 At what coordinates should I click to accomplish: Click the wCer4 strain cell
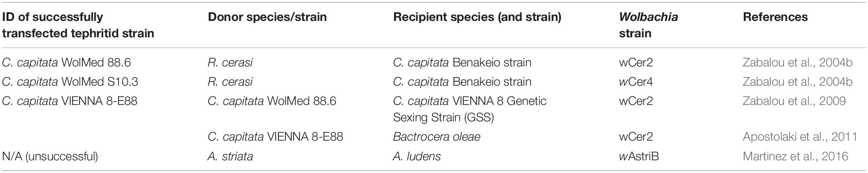tap(636, 82)
